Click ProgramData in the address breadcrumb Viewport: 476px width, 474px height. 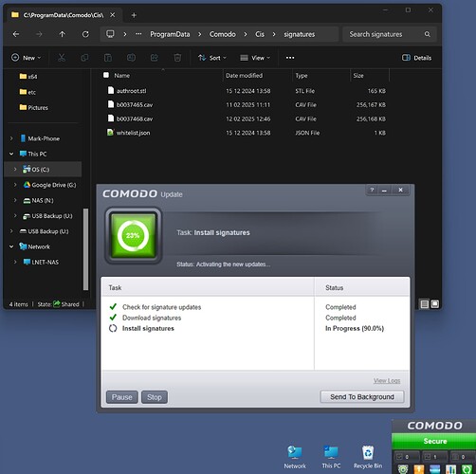pyautogui.click(x=170, y=34)
